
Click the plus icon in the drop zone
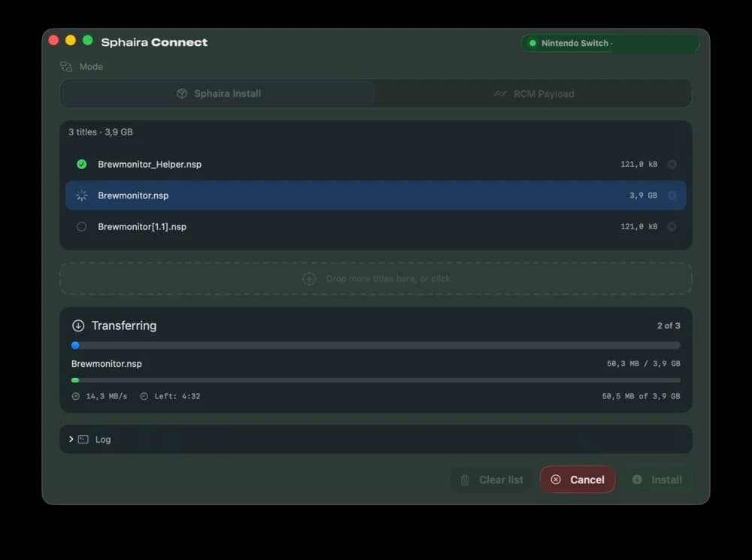[x=309, y=279]
